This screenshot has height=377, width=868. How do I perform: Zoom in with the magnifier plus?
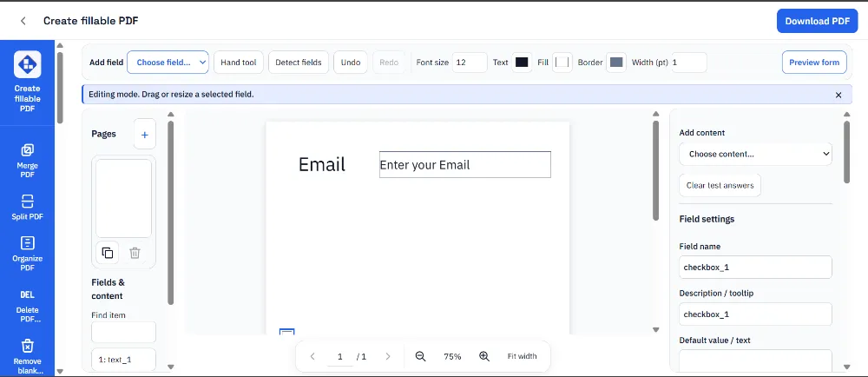[484, 356]
